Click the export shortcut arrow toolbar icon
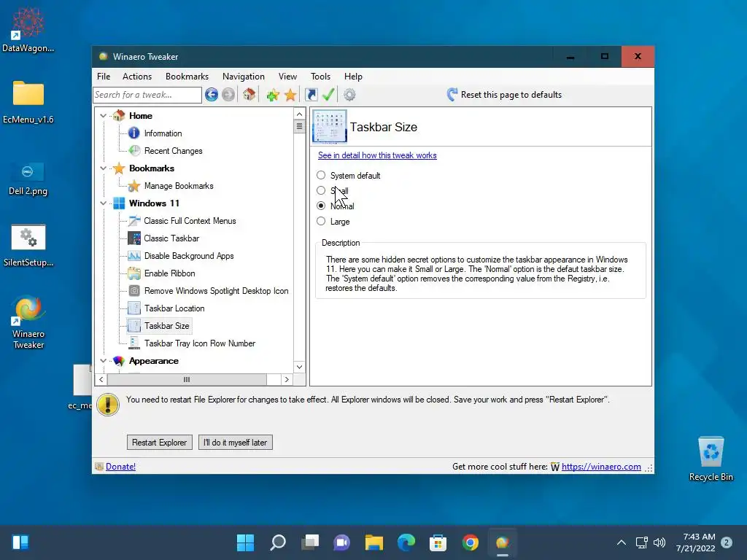The height and width of the screenshot is (560, 747). pos(311,95)
